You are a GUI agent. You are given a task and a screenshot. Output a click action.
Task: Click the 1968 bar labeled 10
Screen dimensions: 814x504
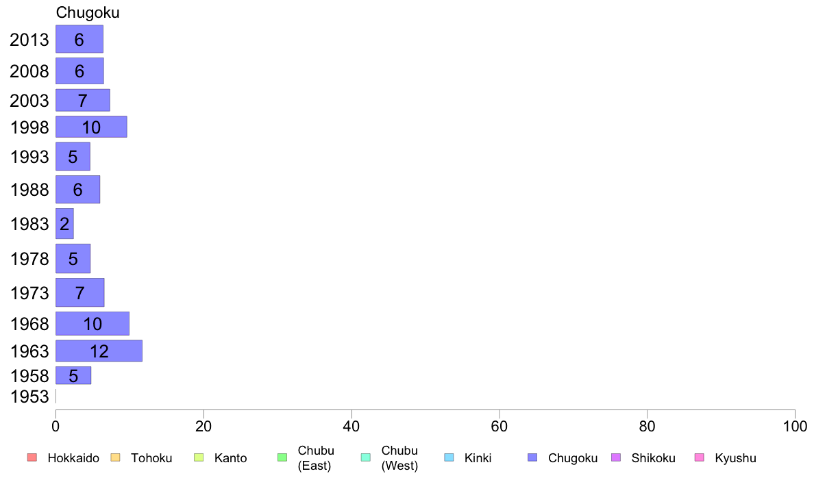[92, 323]
